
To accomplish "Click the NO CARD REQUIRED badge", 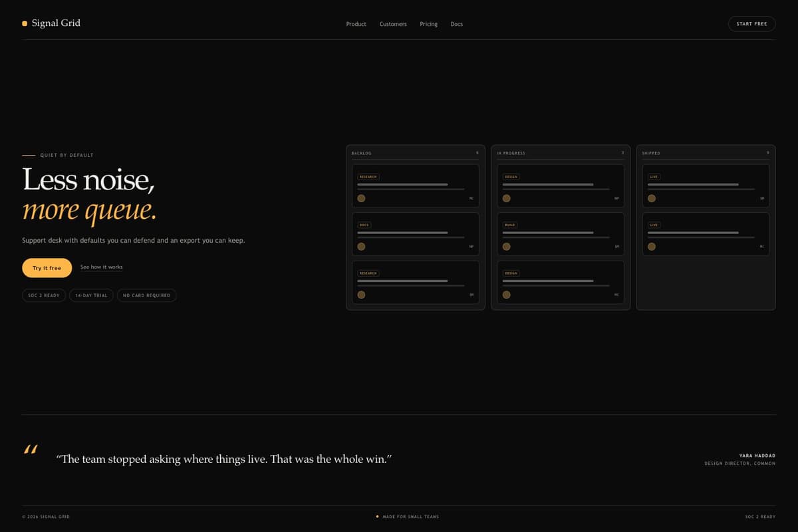I will [x=146, y=295].
